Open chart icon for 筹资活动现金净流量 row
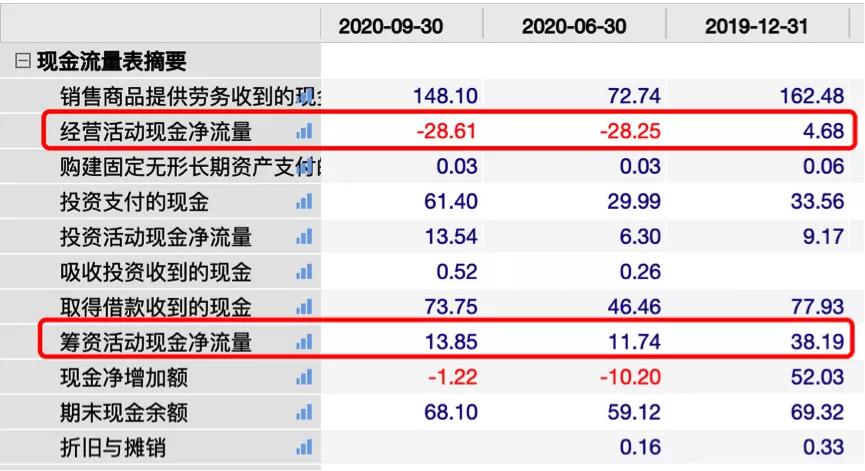Image resolution: width=865 pixels, height=471 pixels. (305, 342)
